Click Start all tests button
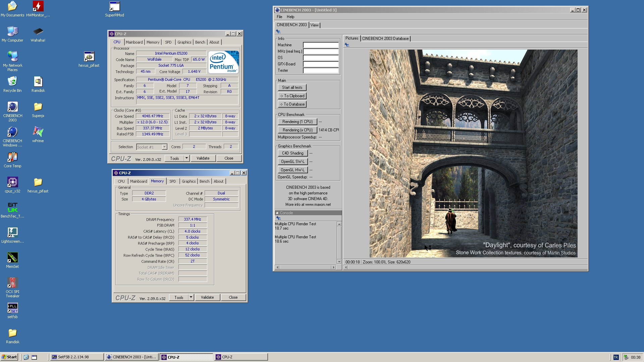 [x=292, y=87]
